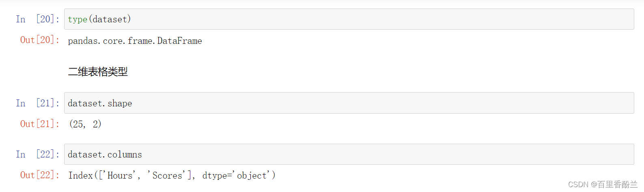Screen dimensions: 644x192
Task: Click the Out[20] output prompt
Action: click(40, 40)
